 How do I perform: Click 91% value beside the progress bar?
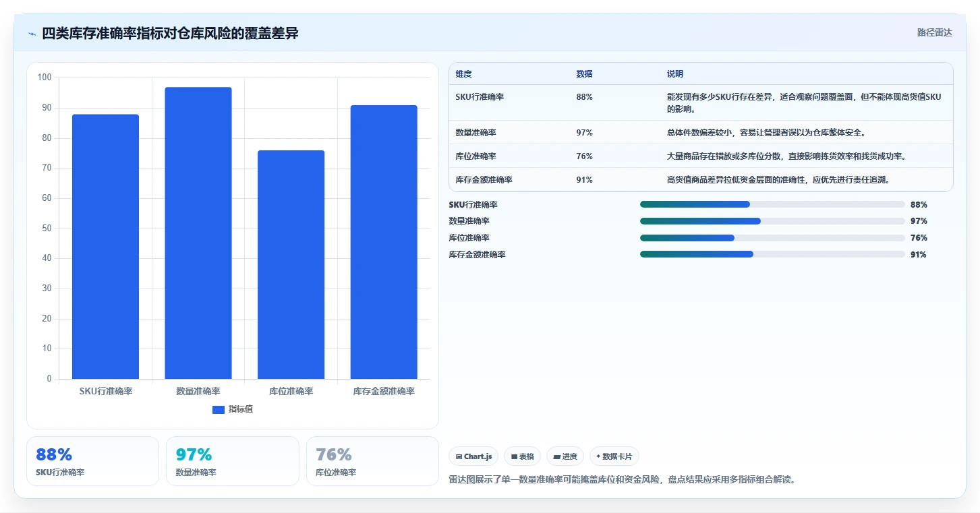click(x=919, y=255)
